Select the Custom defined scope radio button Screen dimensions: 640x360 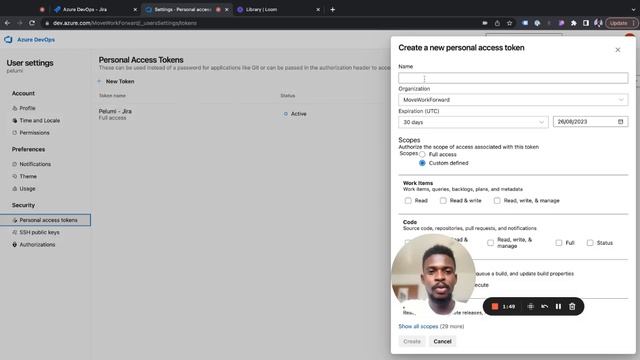422,163
